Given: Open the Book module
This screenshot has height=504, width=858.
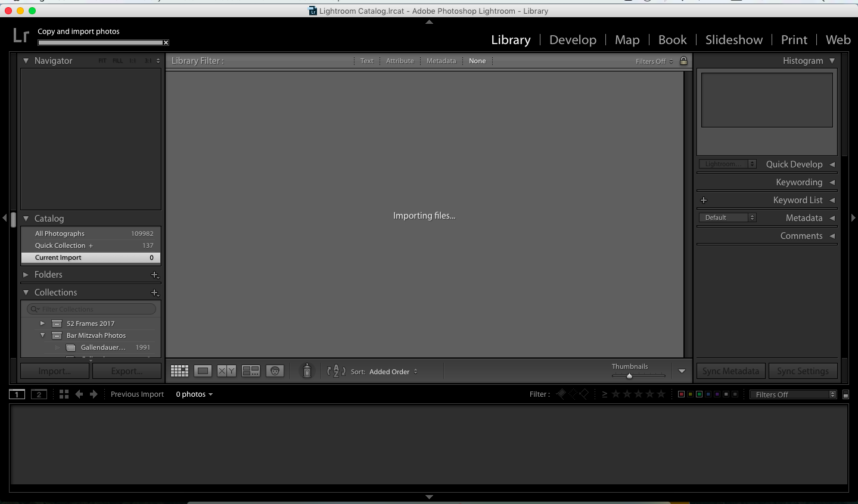Looking at the screenshot, I should tap(673, 40).
